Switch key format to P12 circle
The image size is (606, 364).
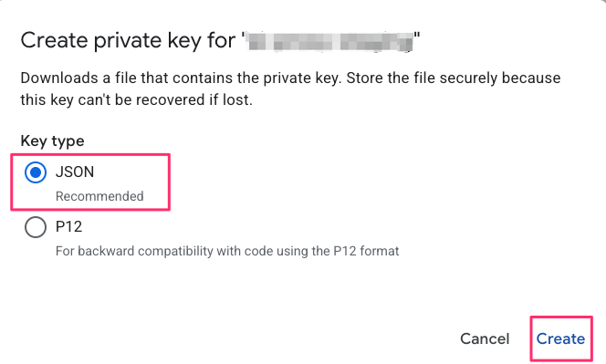(x=36, y=227)
